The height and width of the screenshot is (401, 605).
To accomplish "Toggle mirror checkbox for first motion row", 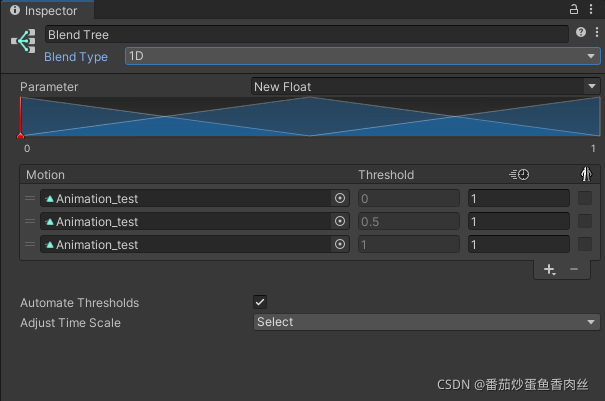I will click(585, 198).
